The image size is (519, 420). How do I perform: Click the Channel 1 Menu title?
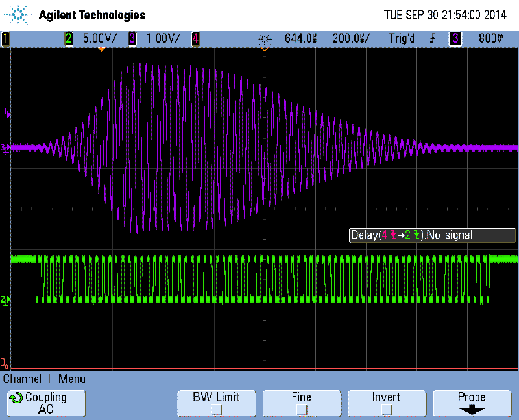click(44, 379)
